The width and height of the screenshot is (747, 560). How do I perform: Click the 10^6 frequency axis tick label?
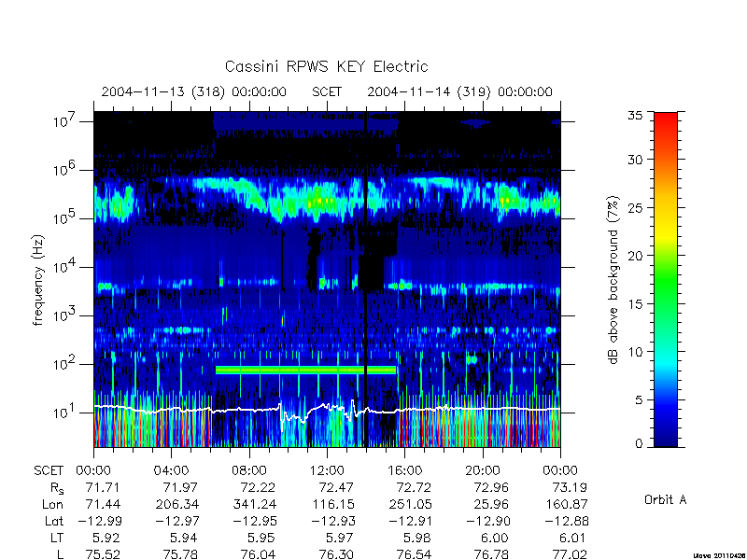point(65,170)
